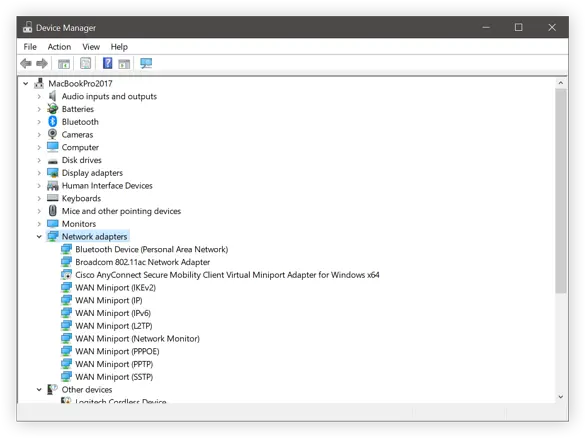The width and height of the screenshot is (585, 438).
Task: Click the scrollbar down arrow
Action: [560, 397]
